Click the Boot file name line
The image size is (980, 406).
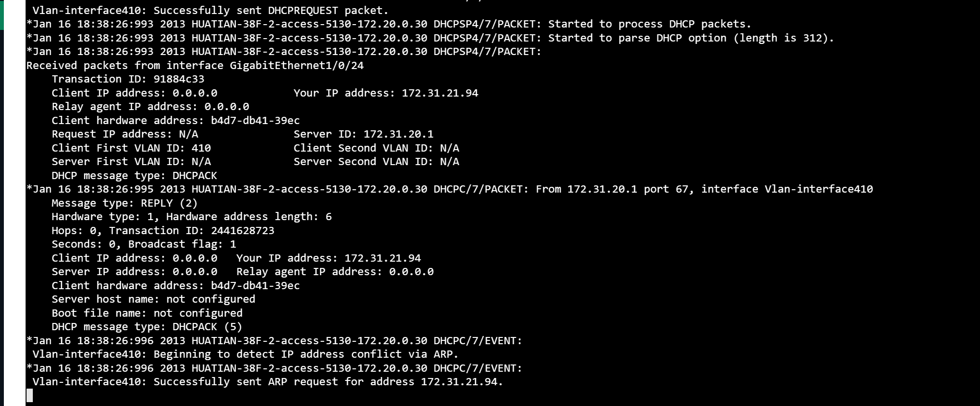coord(147,313)
